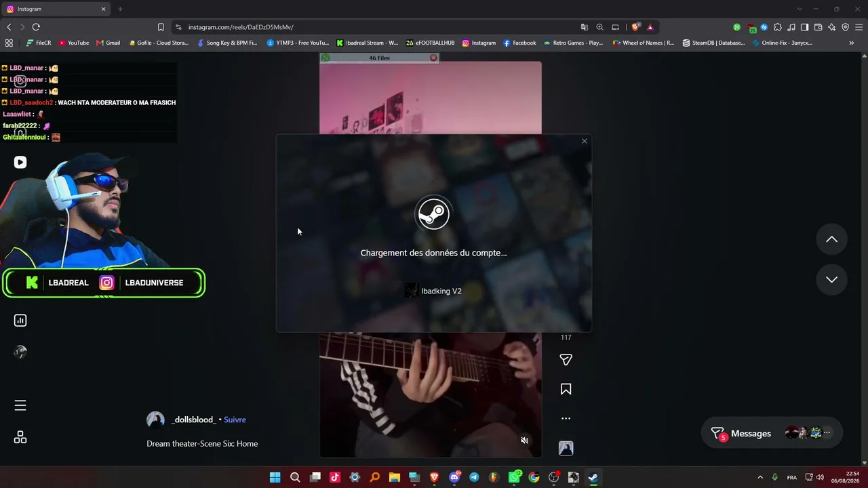Open the translate page icon
The image size is (868, 488).
(x=584, y=27)
